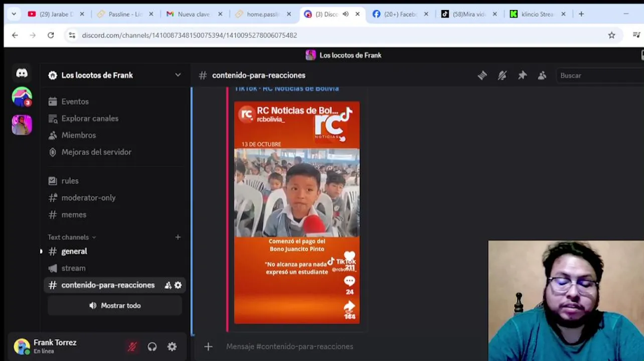Select the Los locotos de Frank server icon

(22, 124)
